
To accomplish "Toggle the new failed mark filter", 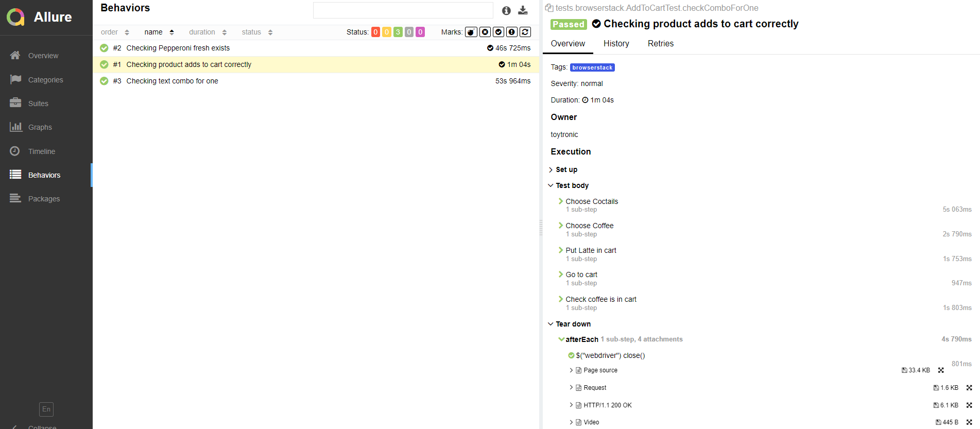I will click(485, 32).
